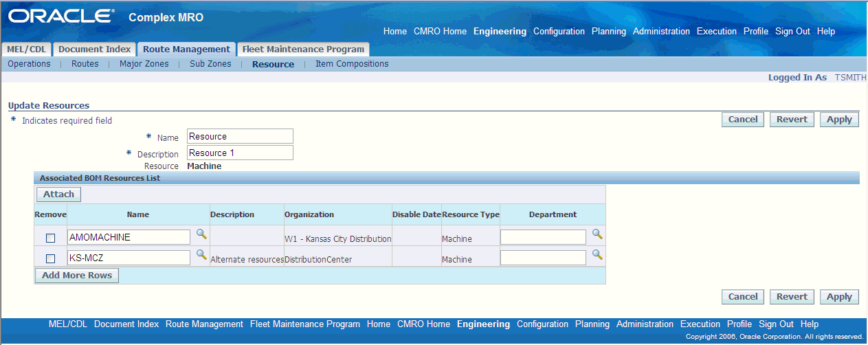The image size is (868, 345).
Task: Click Resource Type column header
Action: pos(471,214)
